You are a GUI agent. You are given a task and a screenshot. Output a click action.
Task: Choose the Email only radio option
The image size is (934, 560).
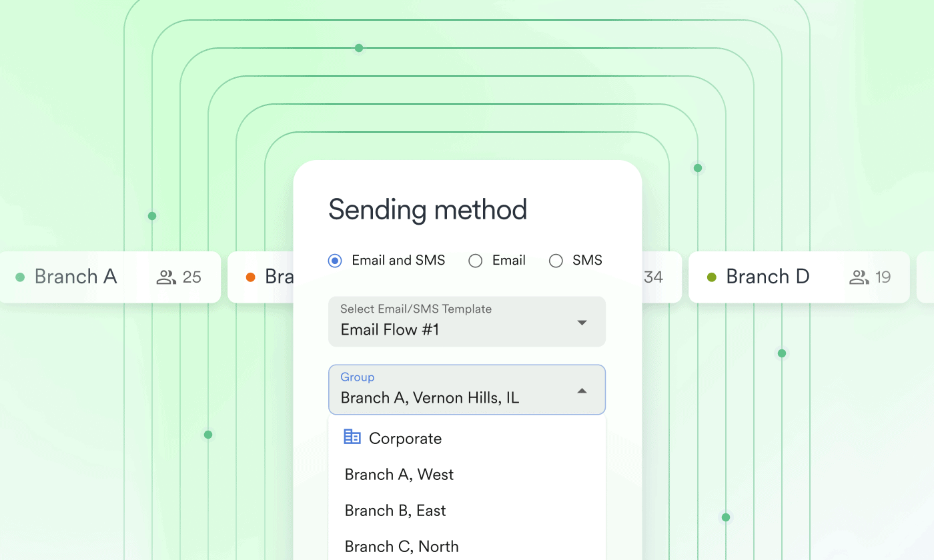click(475, 261)
